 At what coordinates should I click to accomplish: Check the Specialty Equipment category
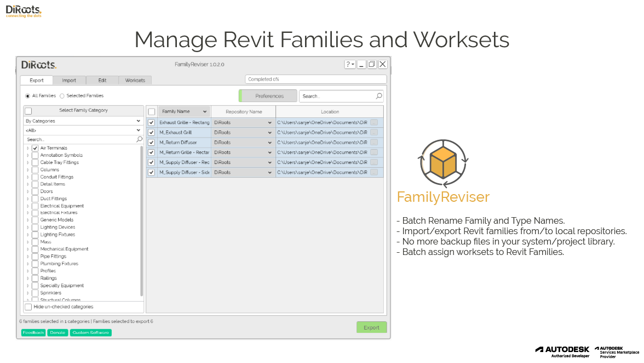35,286
